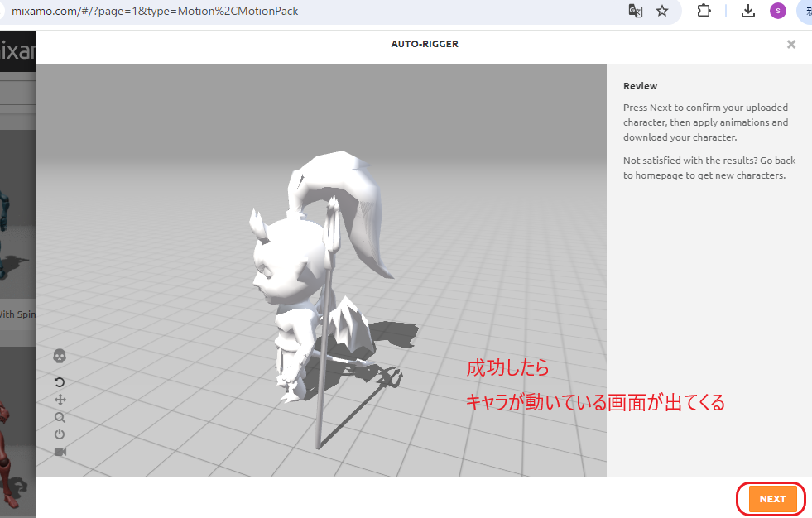
Task: Click the mixamo.com address bar URL
Action: click(155, 11)
